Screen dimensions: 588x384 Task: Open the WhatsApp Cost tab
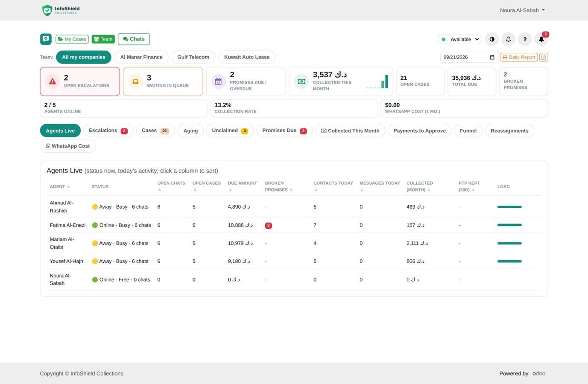coord(67,146)
